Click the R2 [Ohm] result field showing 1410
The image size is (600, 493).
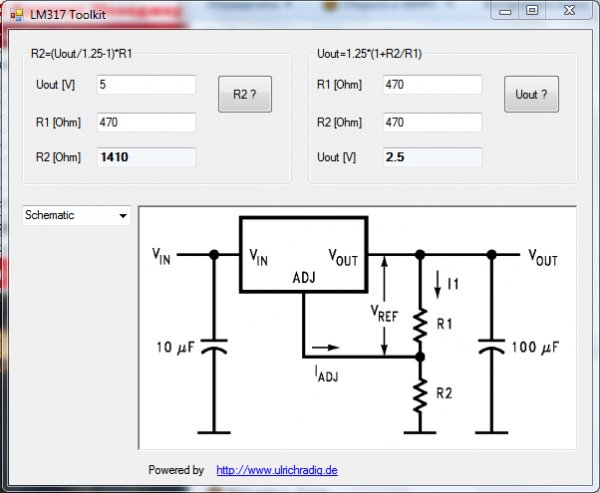click(x=147, y=157)
